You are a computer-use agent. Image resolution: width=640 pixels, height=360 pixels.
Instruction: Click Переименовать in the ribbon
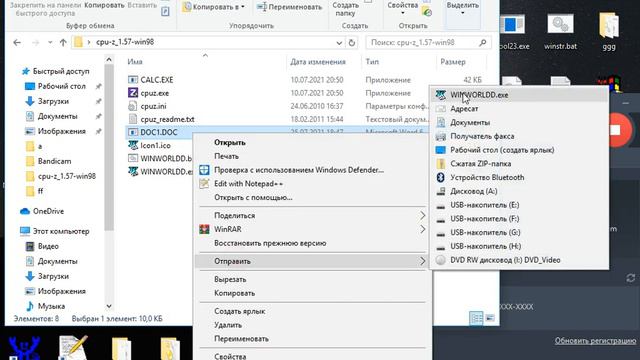point(289,7)
